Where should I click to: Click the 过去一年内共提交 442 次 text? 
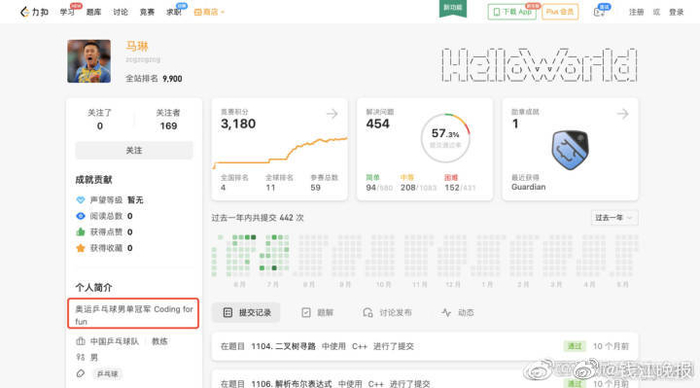pyautogui.click(x=258, y=218)
